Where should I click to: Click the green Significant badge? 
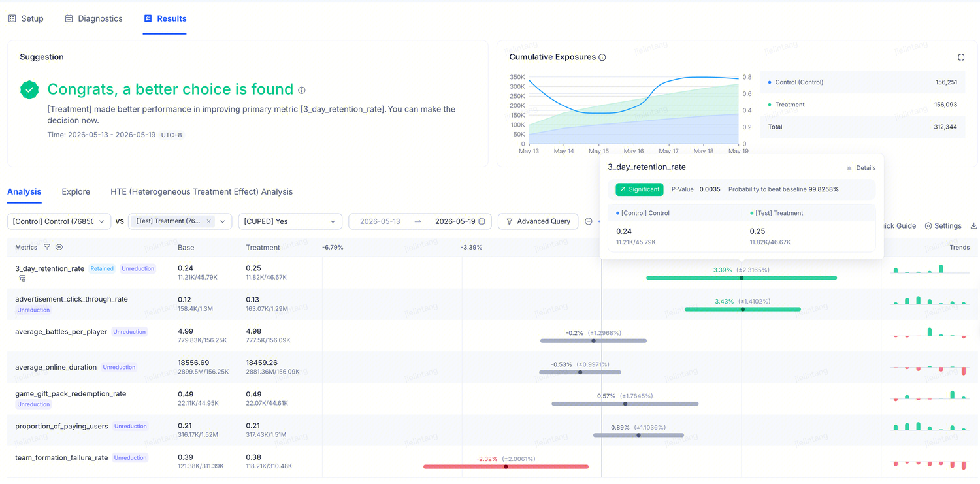pos(640,189)
